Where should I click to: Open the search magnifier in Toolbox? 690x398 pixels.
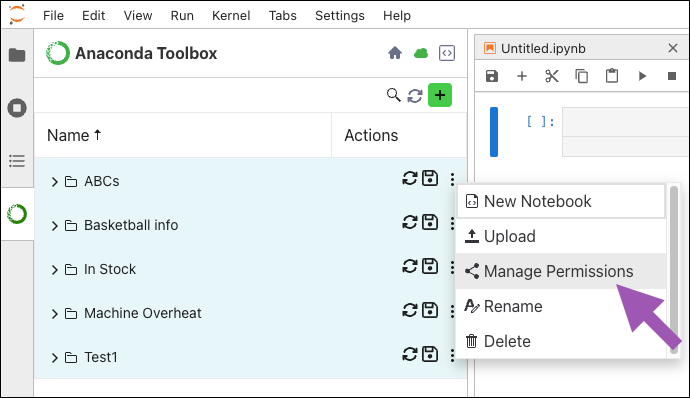pyautogui.click(x=393, y=95)
